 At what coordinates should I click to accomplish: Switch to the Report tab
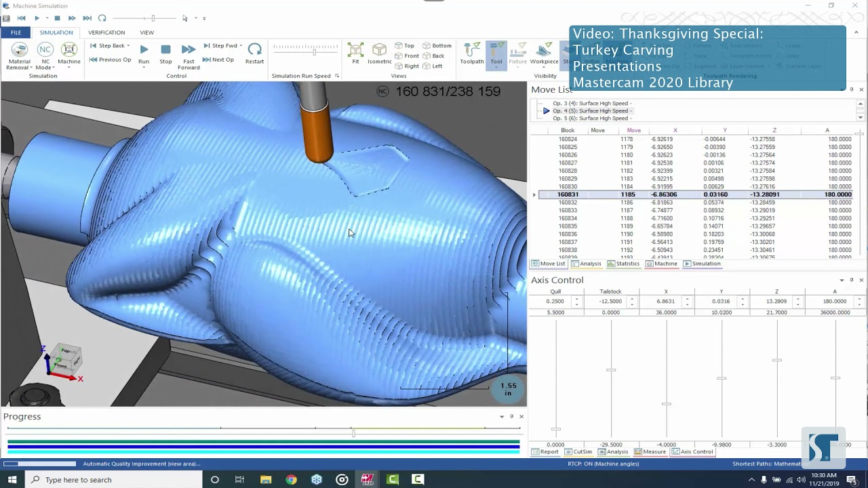coord(545,451)
